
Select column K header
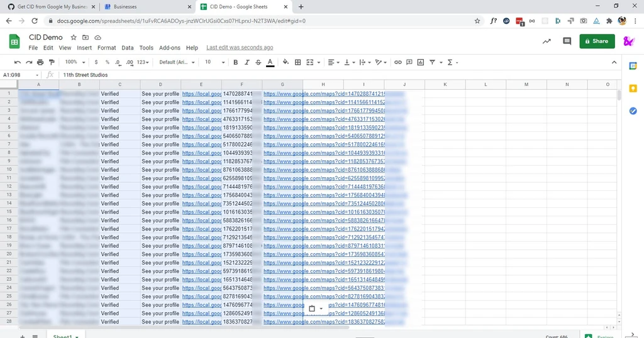[445, 84]
